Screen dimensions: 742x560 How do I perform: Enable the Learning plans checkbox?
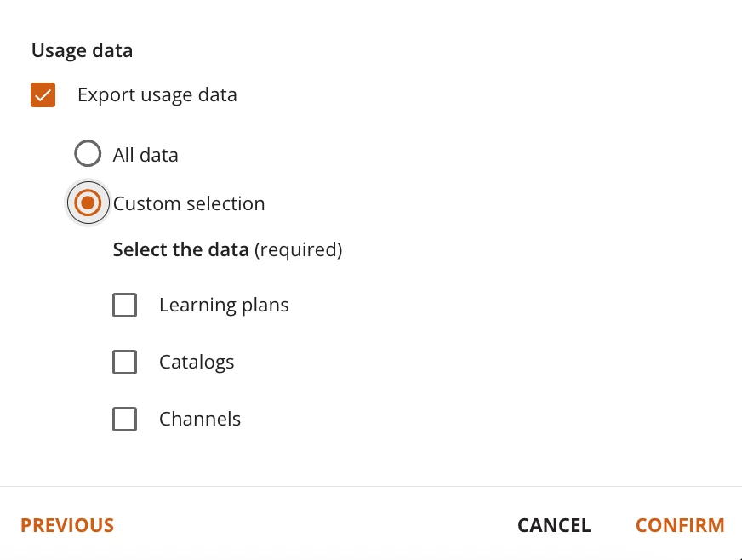[125, 305]
